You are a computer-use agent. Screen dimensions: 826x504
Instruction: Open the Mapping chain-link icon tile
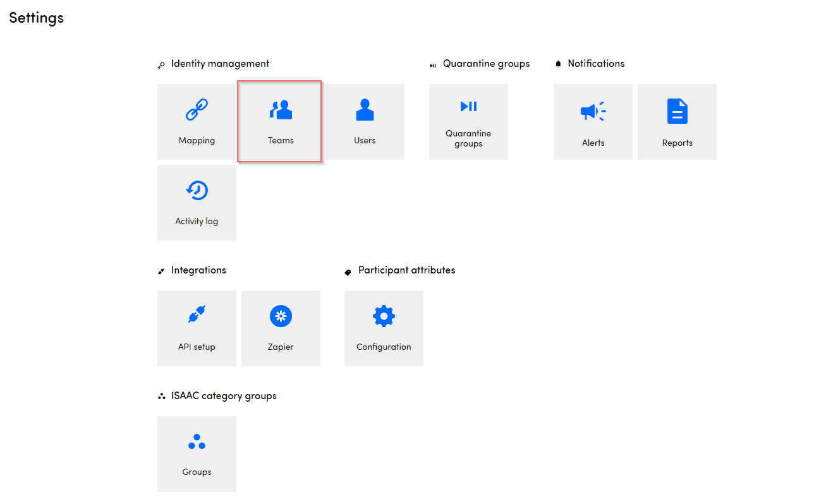point(197,121)
